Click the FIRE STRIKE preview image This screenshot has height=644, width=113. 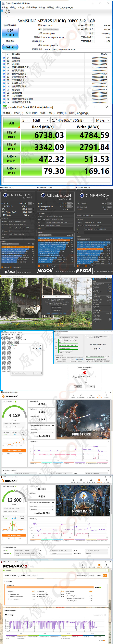click(83, 419)
